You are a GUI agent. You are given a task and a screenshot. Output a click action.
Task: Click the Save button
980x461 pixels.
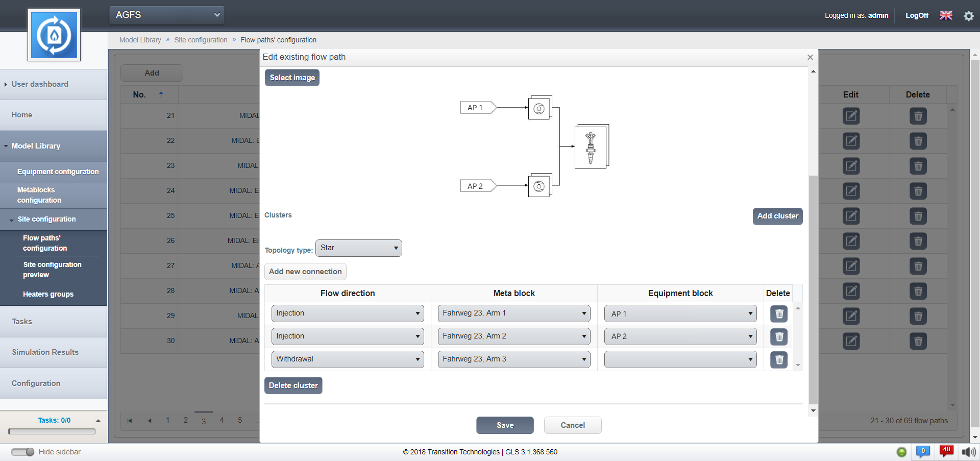(x=505, y=425)
